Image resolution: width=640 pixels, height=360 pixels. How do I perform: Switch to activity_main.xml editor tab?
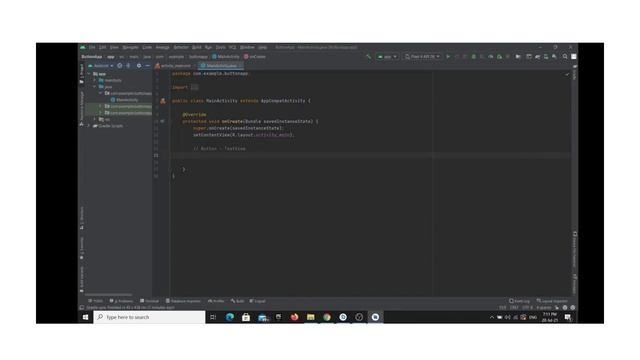[176, 66]
